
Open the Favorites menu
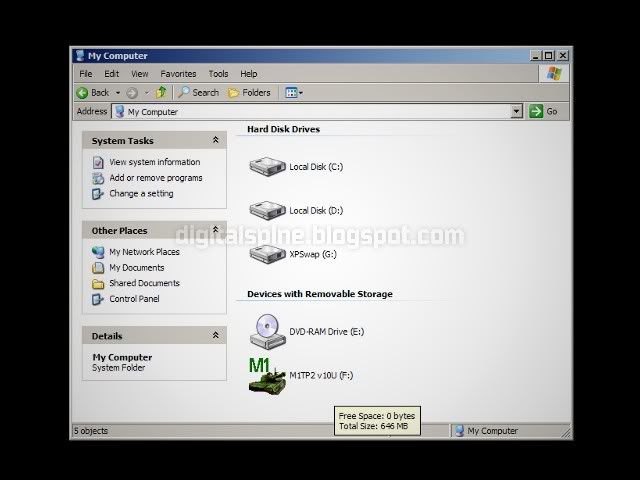point(178,74)
